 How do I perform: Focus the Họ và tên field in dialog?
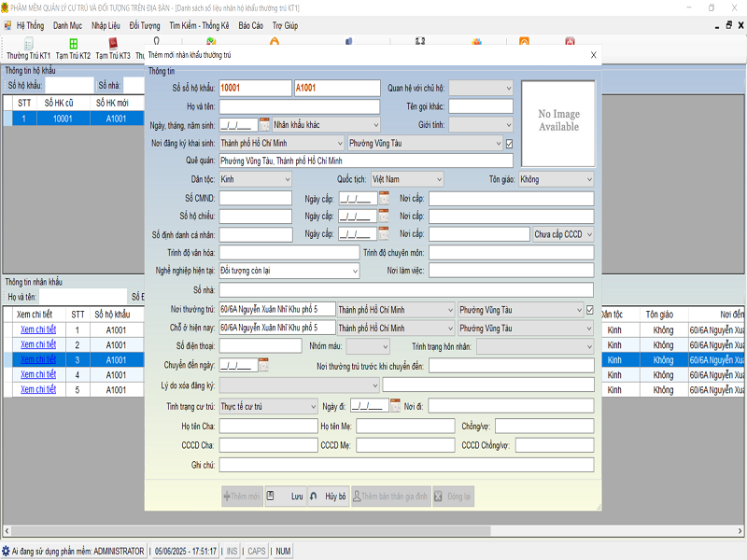pyautogui.click(x=300, y=106)
